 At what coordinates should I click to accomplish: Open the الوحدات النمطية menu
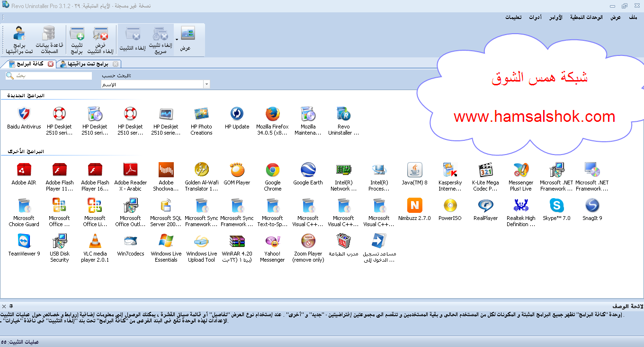point(586,17)
